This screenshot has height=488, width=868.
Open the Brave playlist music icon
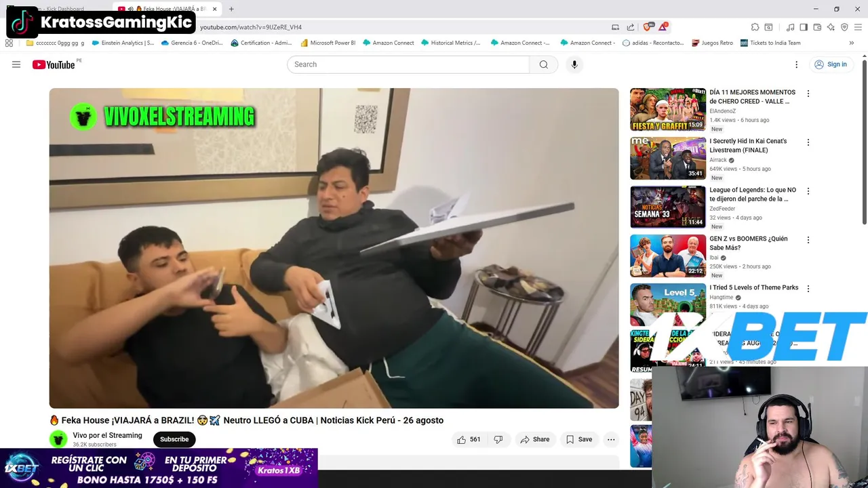[x=790, y=27]
